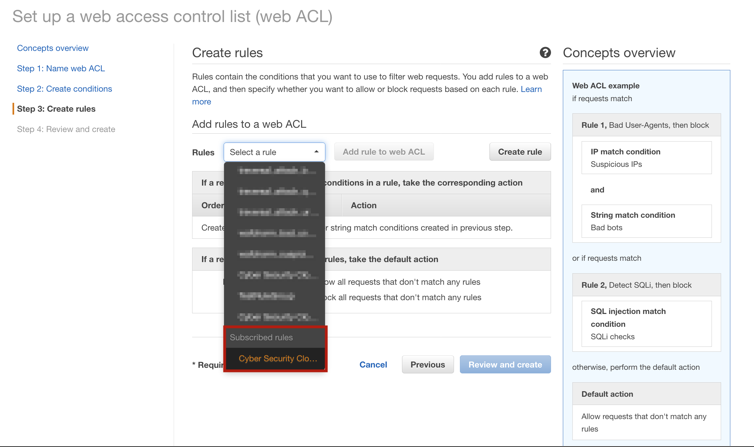
Task: Click "Step 4: Review and create" in sidebar
Action: click(66, 129)
